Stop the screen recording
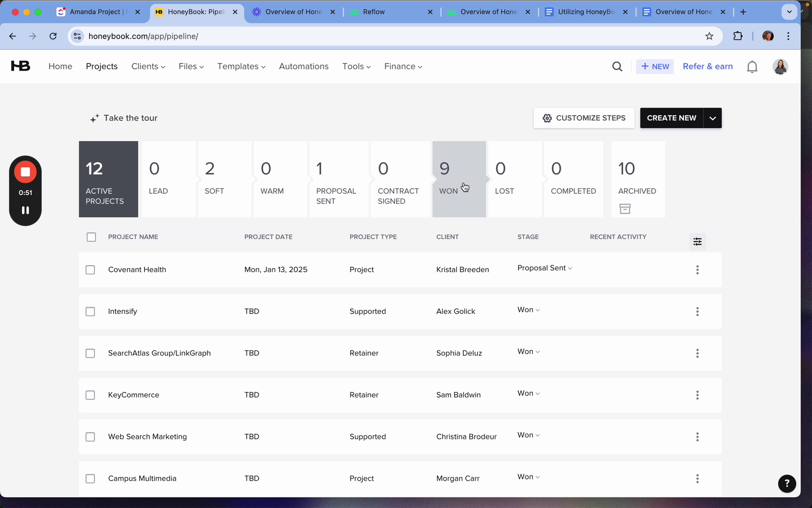Screen dimensions: 812x508 (25, 172)
